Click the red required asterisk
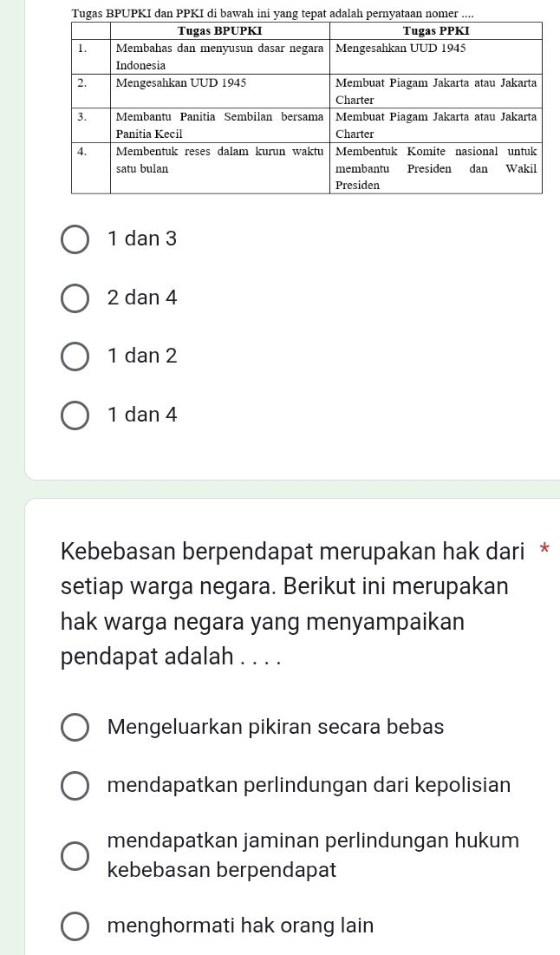The image size is (560, 955). [544, 550]
